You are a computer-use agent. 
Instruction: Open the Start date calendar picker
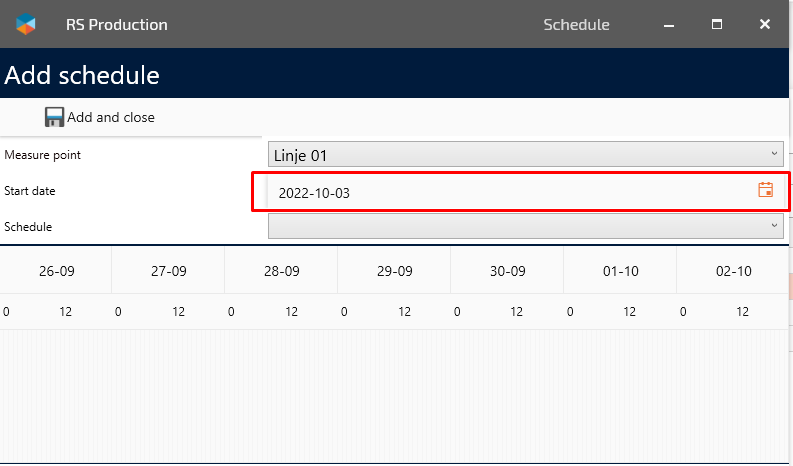pos(766,190)
